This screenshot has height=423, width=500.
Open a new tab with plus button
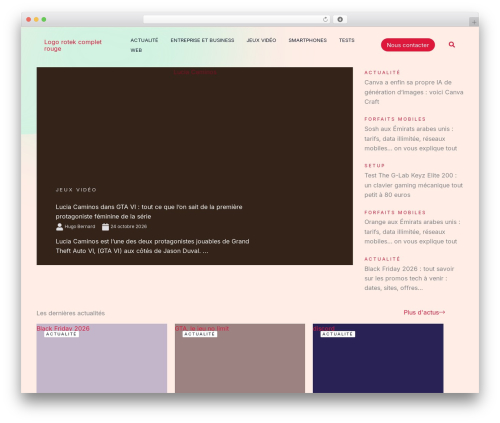[x=474, y=22]
